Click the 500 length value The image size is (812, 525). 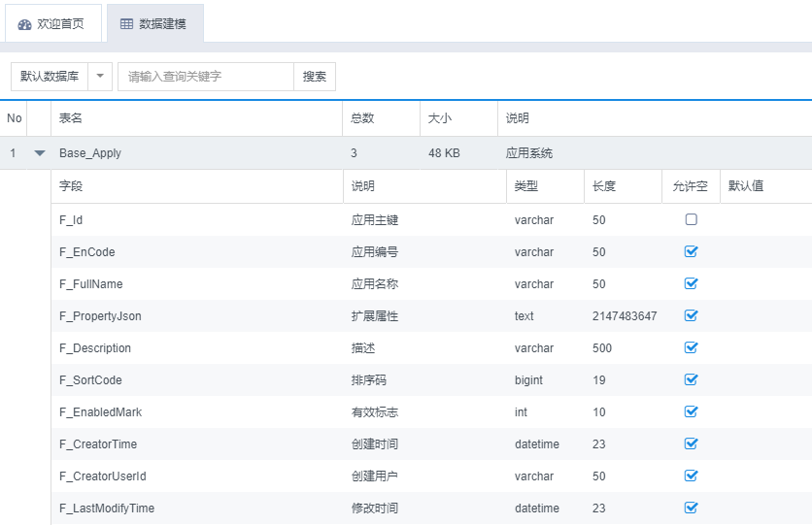[602, 348]
